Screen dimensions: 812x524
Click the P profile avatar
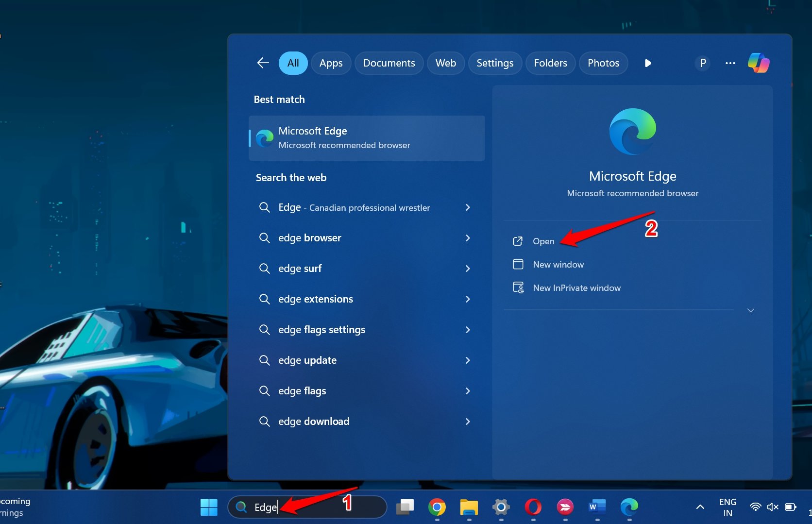703,63
